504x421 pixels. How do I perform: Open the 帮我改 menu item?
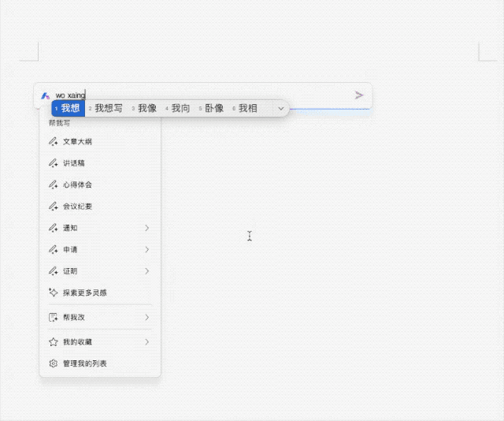100,318
